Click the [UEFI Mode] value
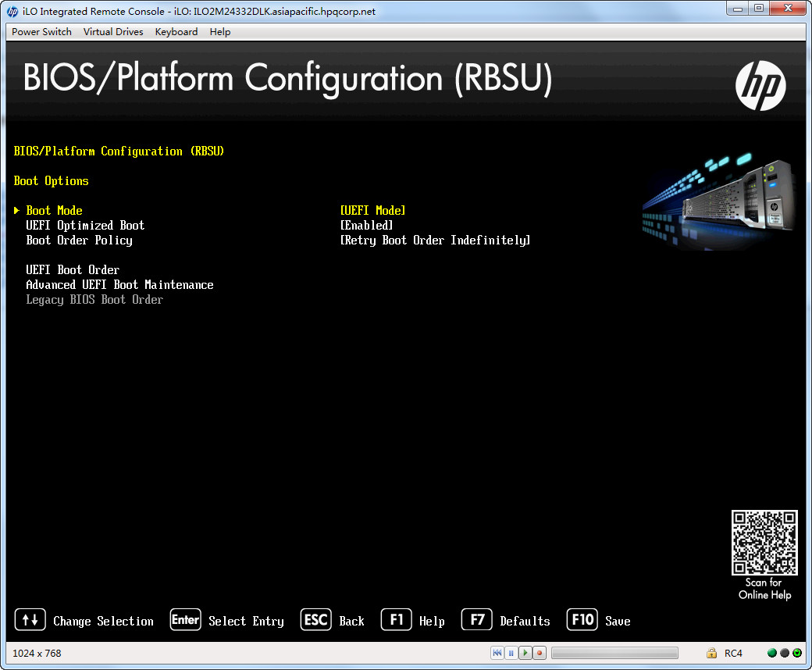Screen dimensions: 812x670 tap(372, 210)
